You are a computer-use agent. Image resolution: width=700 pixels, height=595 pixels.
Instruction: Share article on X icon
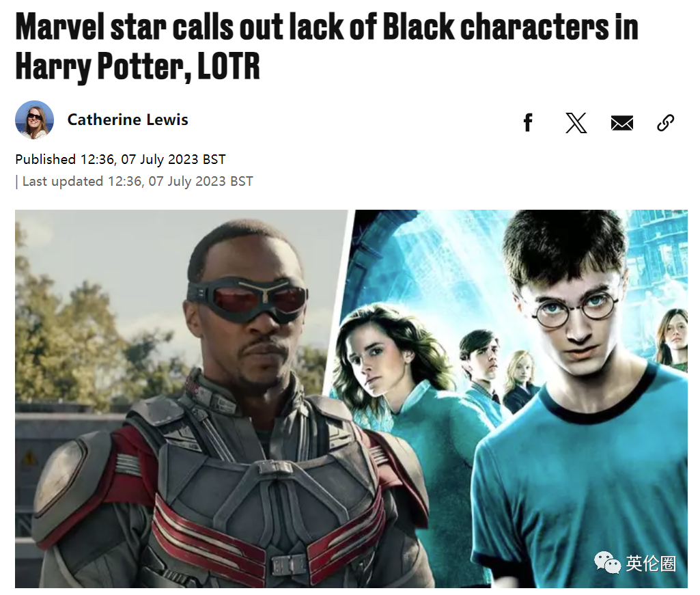(x=576, y=123)
